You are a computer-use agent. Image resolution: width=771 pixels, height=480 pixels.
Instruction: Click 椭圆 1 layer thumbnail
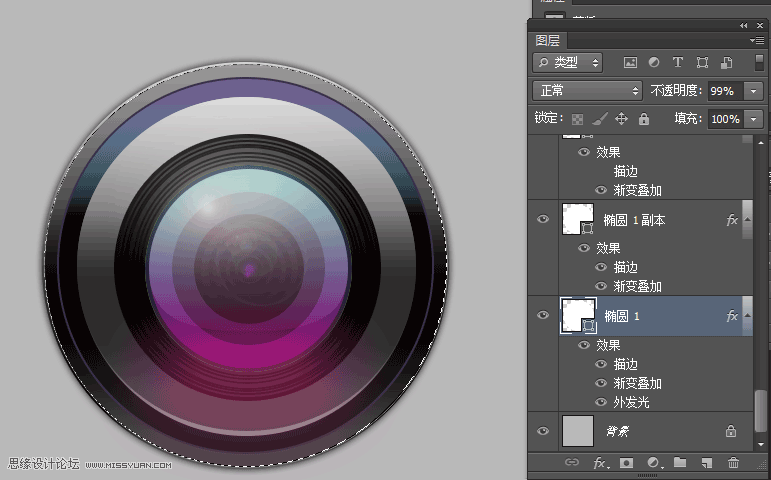(578, 315)
